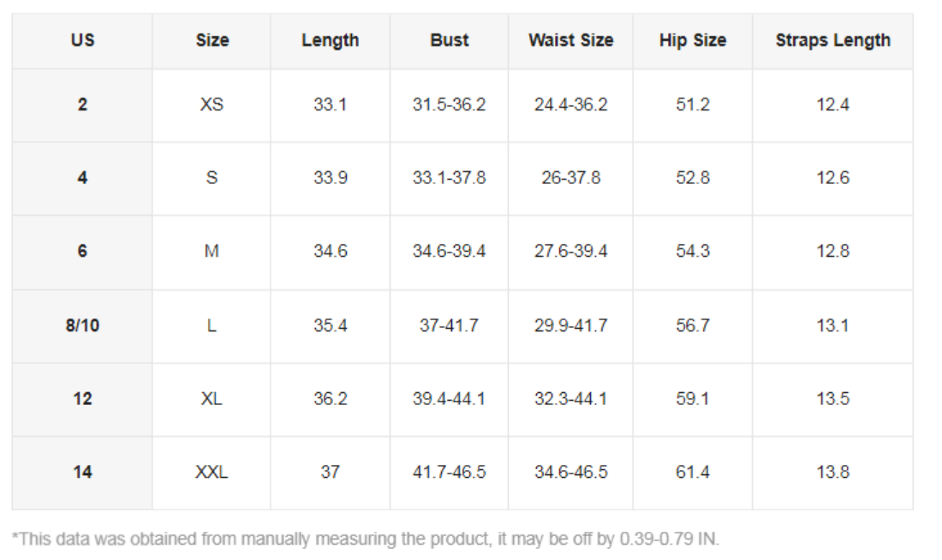Viewport: 942px width, 560px height.
Task: Select the Bust column header
Action: [x=449, y=40]
